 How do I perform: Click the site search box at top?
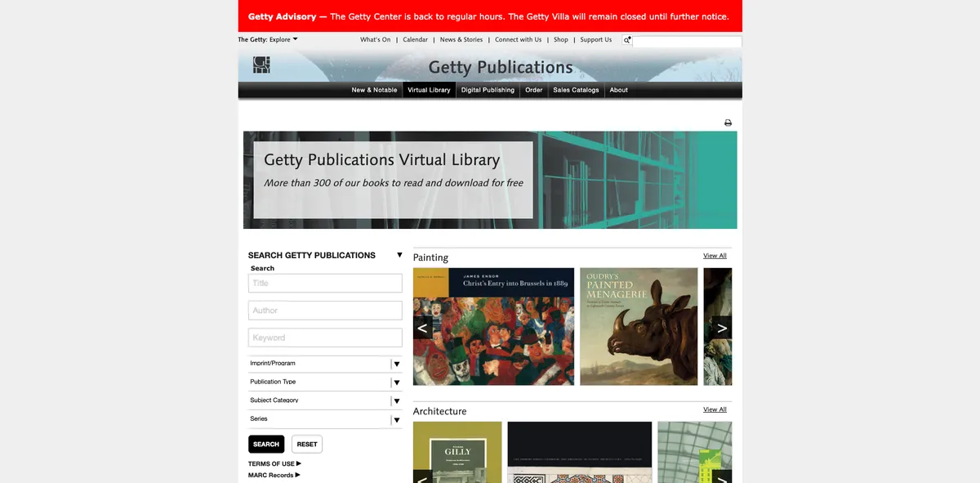687,41
